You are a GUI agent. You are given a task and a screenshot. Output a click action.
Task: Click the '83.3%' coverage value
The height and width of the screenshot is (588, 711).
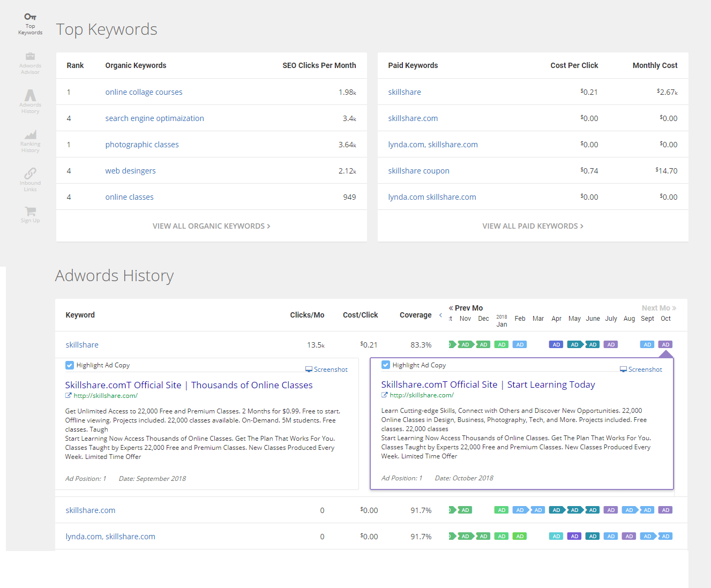421,345
